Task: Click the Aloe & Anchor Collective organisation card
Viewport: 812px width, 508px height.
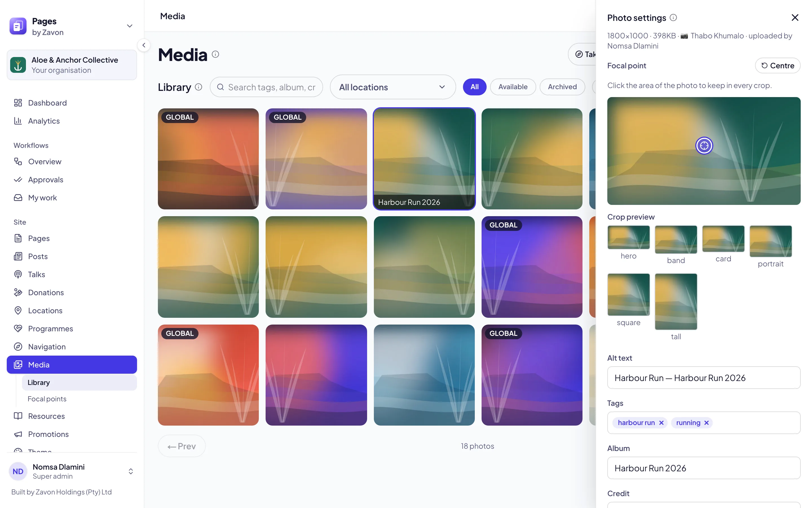Action: (72, 65)
